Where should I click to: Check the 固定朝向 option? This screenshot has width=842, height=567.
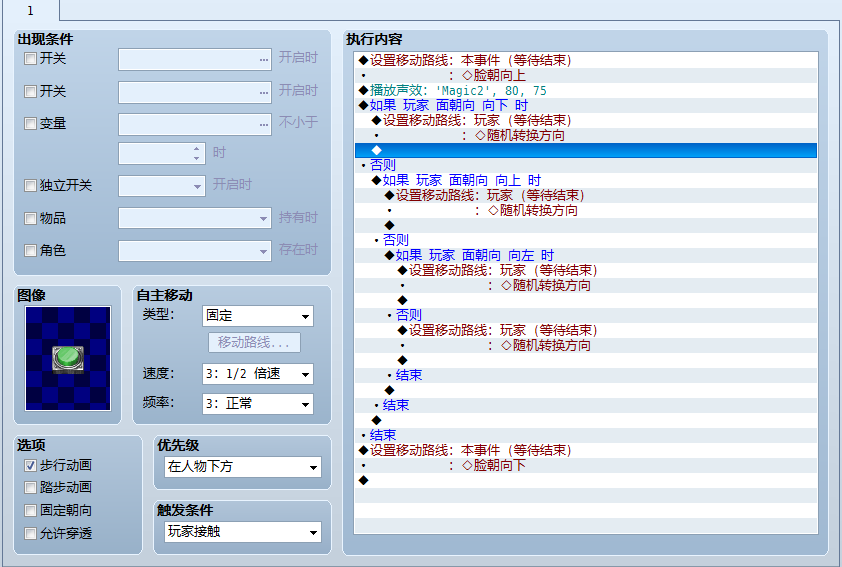point(31,511)
